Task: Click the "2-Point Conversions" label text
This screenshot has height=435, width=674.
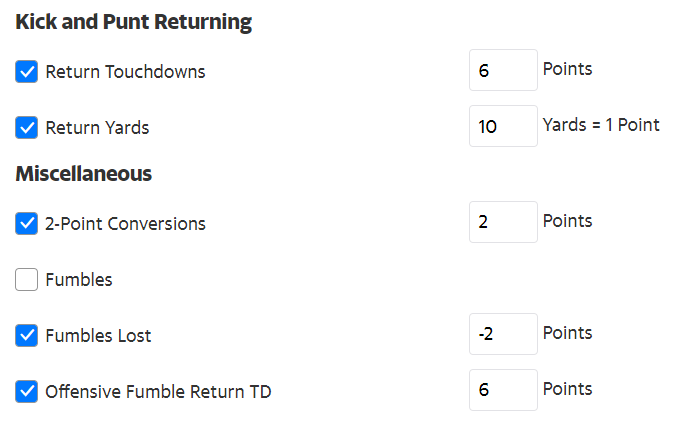Action: click(125, 224)
